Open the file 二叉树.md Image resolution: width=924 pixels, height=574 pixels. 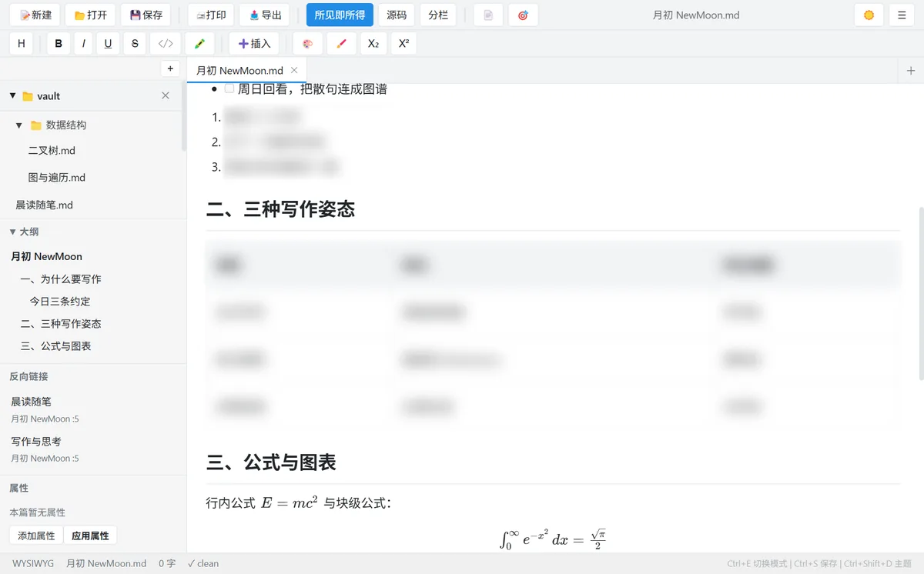click(x=52, y=150)
